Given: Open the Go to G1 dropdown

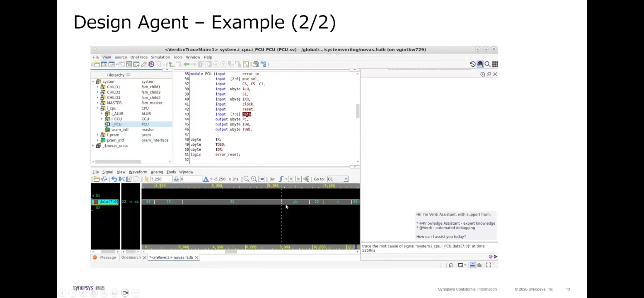Looking at the screenshot, I should pyautogui.click(x=345, y=179).
